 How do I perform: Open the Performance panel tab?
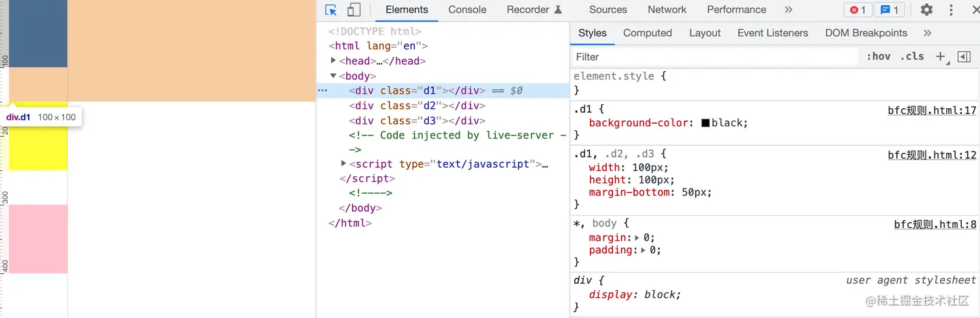pos(736,10)
